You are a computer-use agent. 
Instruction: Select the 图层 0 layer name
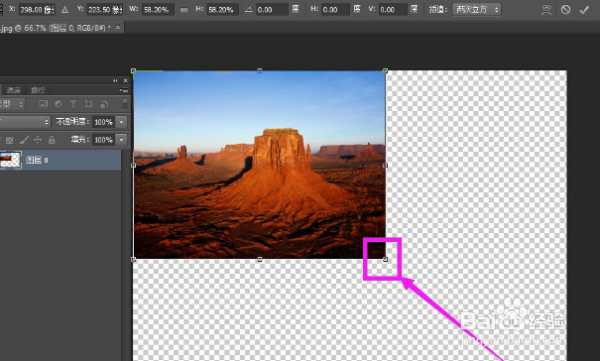[37, 160]
